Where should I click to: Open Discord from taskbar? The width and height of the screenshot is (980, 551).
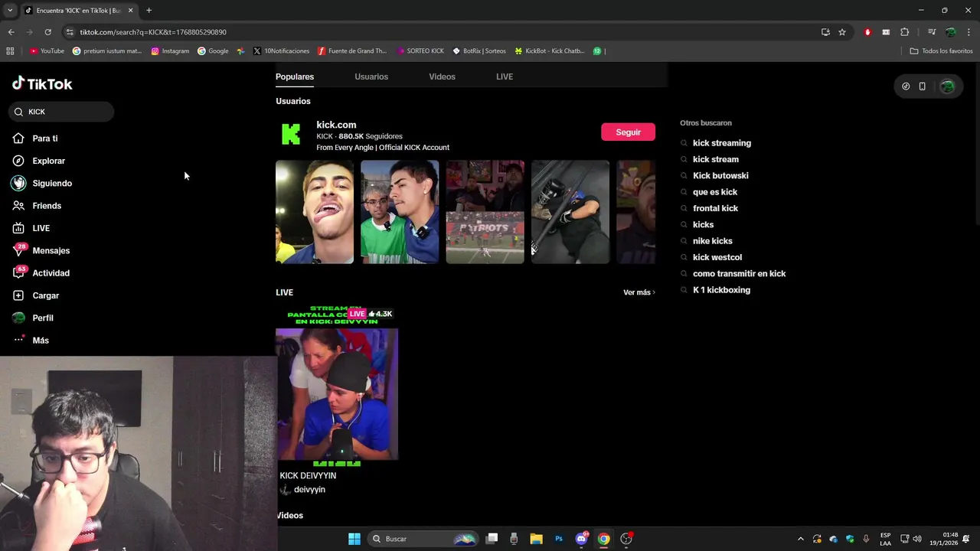pos(582,539)
